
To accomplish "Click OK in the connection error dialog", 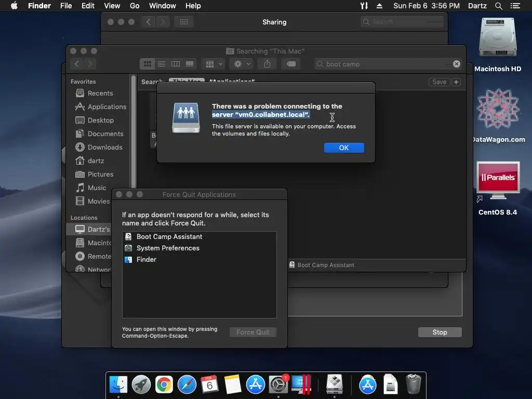I will [x=344, y=148].
